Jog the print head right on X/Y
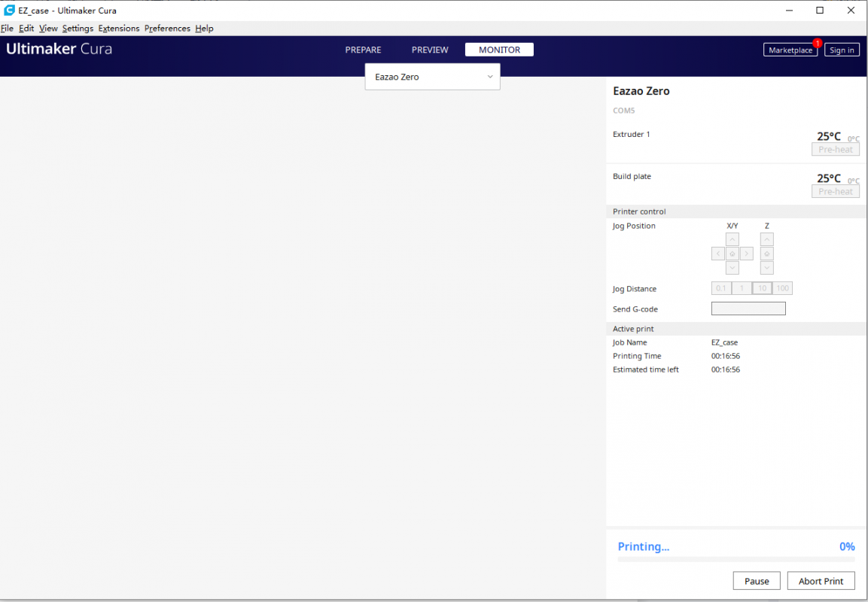Image resolution: width=868 pixels, height=602 pixels. point(746,254)
